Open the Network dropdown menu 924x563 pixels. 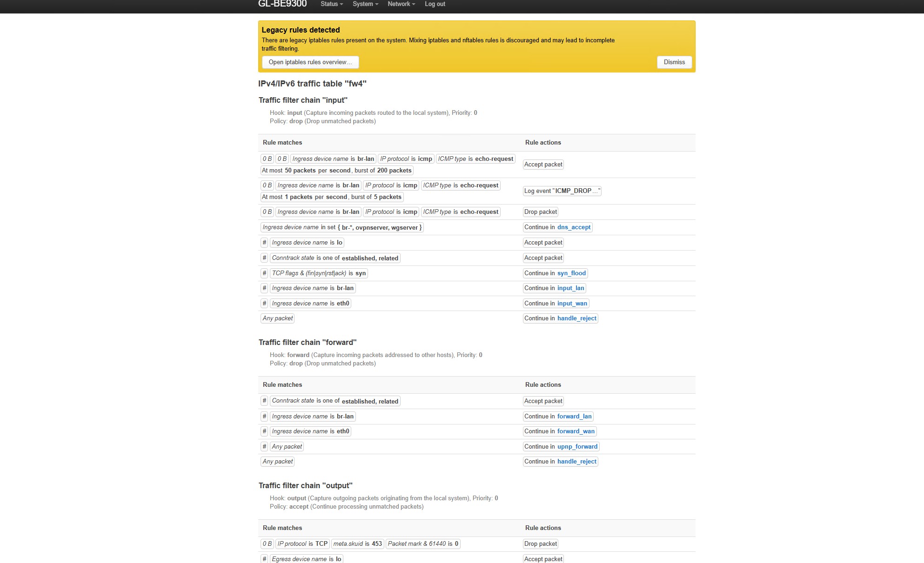click(x=401, y=4)
